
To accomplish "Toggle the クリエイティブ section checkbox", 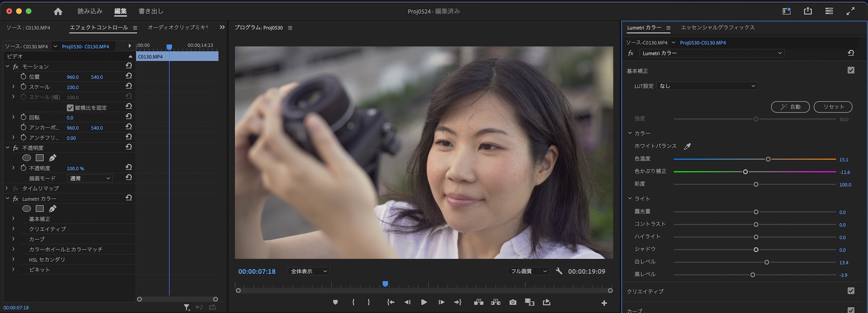I will (851, 291).
